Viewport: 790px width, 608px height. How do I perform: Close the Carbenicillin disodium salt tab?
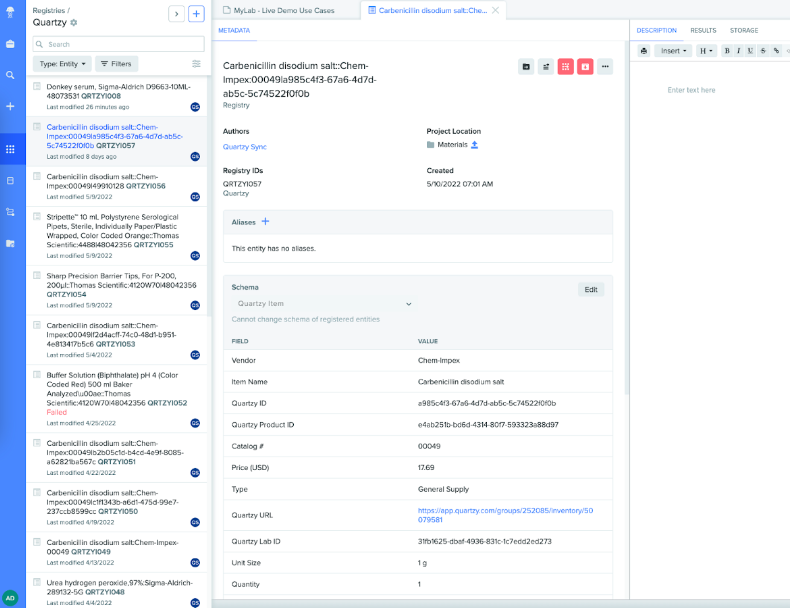[496, 10]
